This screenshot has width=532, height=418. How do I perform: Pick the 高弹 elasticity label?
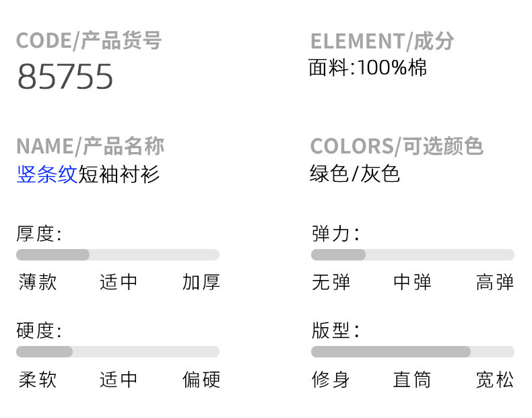(x=494, y=282)
